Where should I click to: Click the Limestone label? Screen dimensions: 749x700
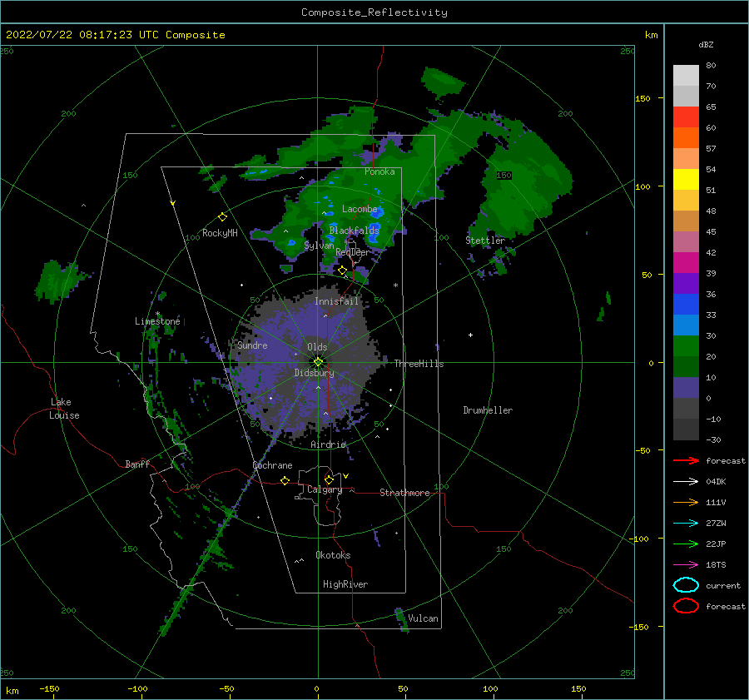point(157,321)
